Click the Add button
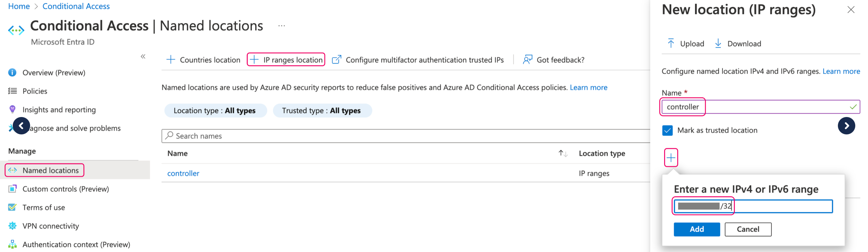868x252 pixels. 697,229
